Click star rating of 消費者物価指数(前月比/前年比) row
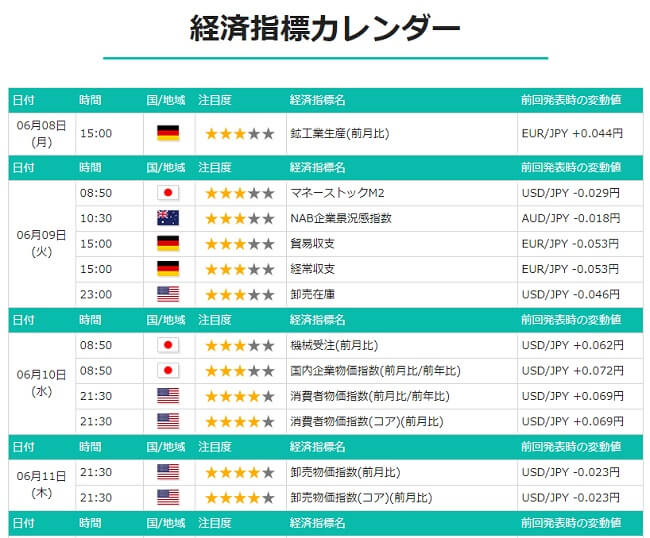The height and width of the screenshot is (538, 650). (240, 396)
